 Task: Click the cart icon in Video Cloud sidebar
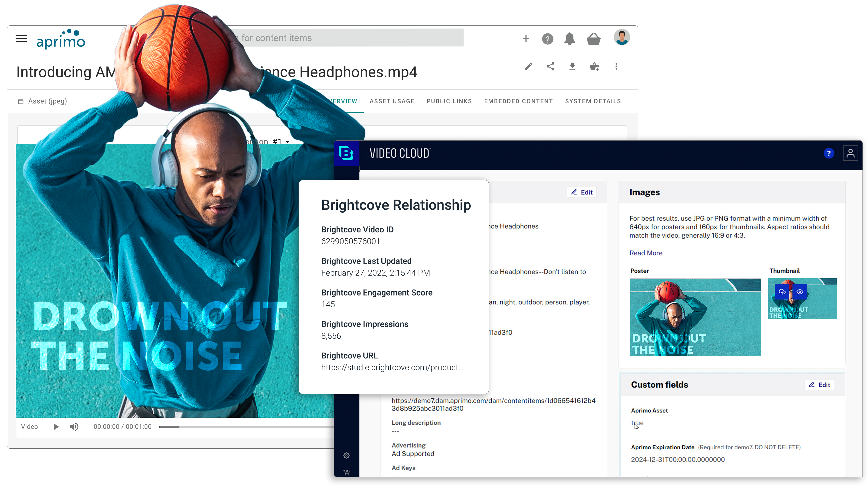346,472
